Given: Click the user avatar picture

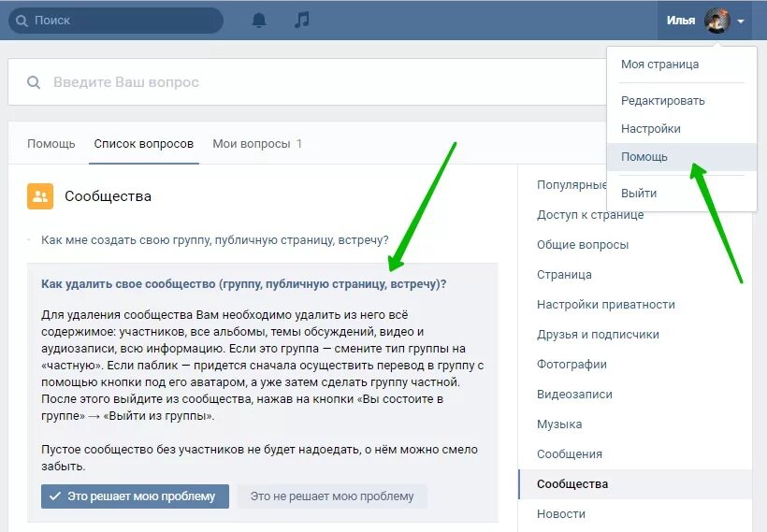Looking at the screenshot, I should click(x=717, y=21).
